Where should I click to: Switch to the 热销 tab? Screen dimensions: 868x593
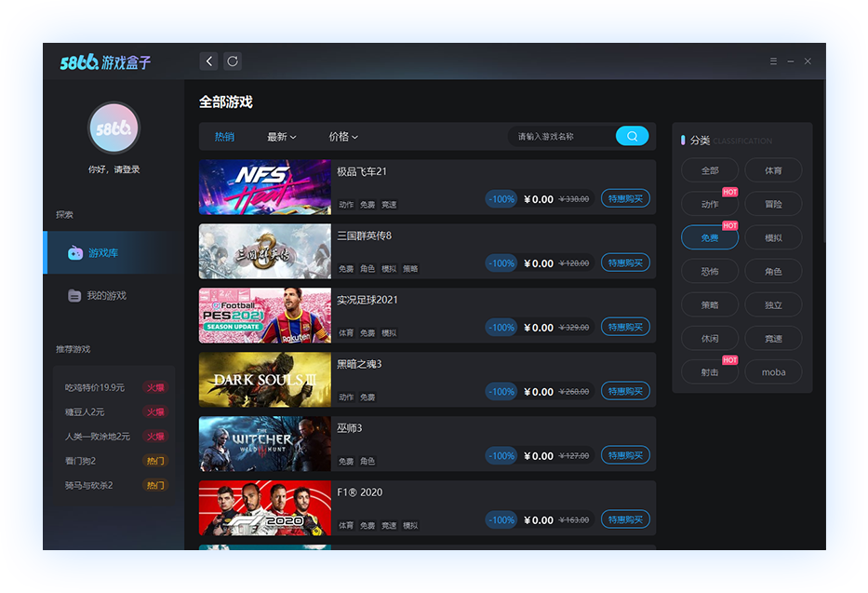tap(224, 137)
